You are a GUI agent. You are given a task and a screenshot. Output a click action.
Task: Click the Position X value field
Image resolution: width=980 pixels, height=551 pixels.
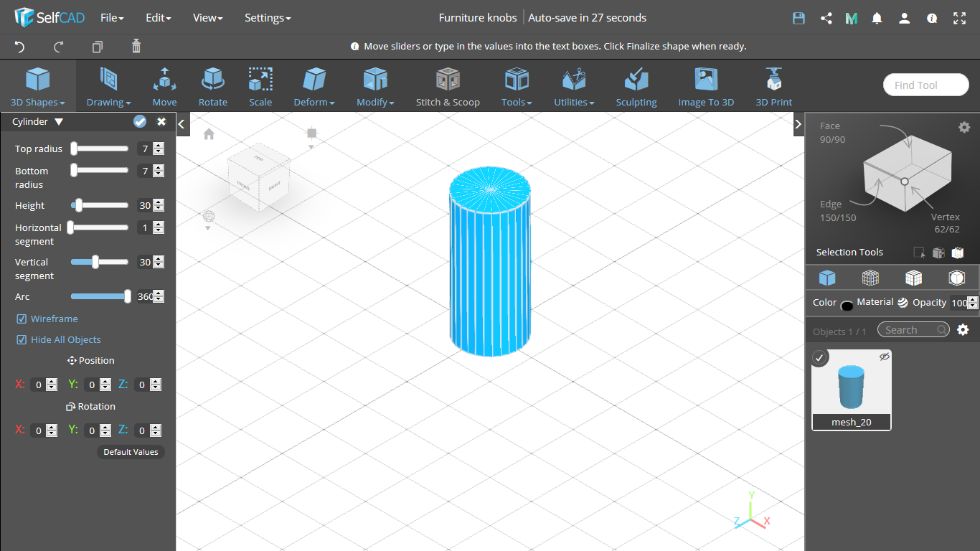coord(39,385)
